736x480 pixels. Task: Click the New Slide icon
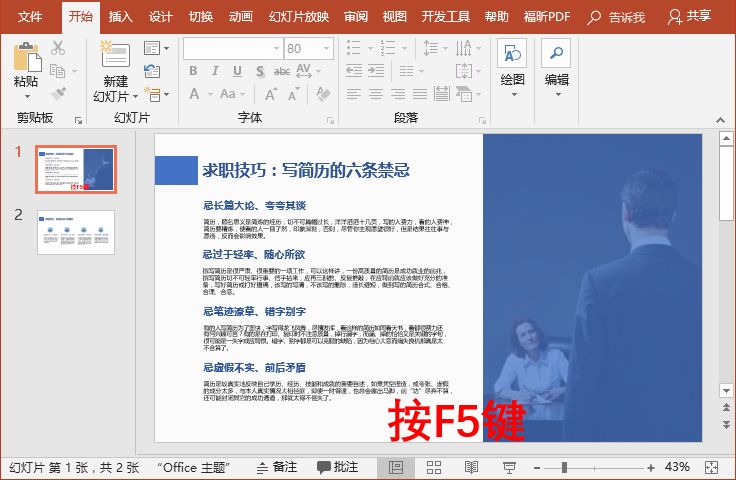pos(115,54)
